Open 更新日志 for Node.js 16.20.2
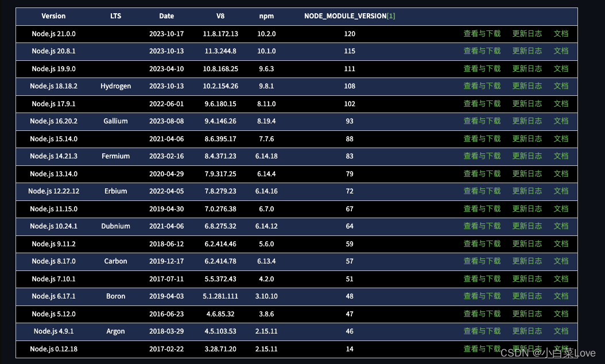The width and height of the screenshot is (605, 364). point(527,121)
